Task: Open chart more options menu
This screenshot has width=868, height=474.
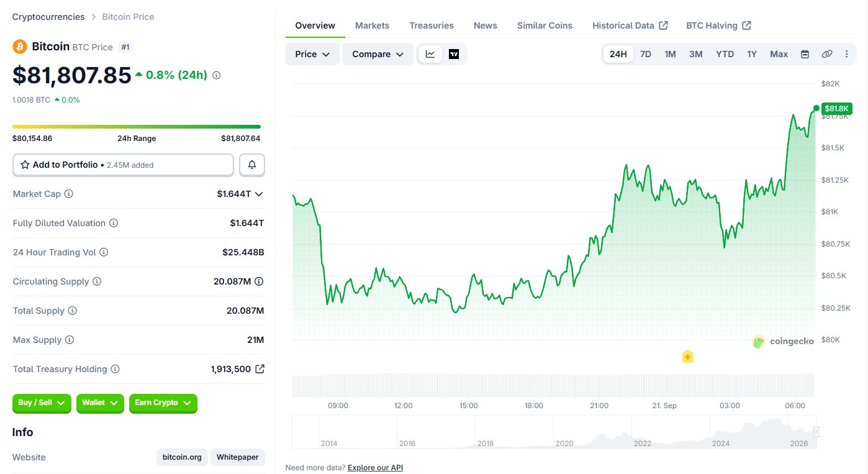Action: click(847, 54)
